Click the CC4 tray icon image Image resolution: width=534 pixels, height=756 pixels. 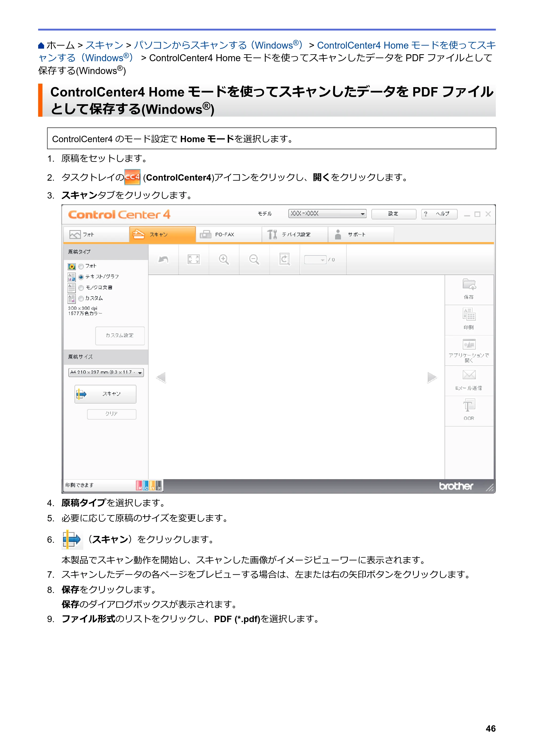132,177
